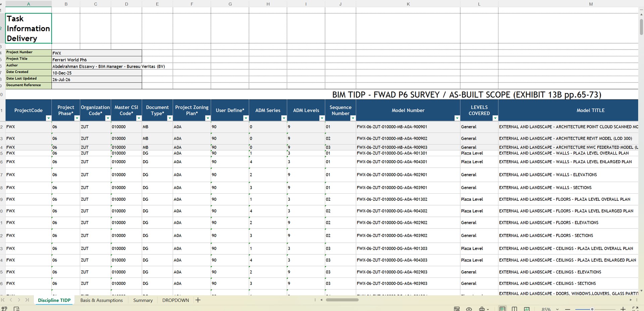Open the Project Zoning Plan filter dropdown
This screenshot has width=644, height=311.
[x=208, y=118]
